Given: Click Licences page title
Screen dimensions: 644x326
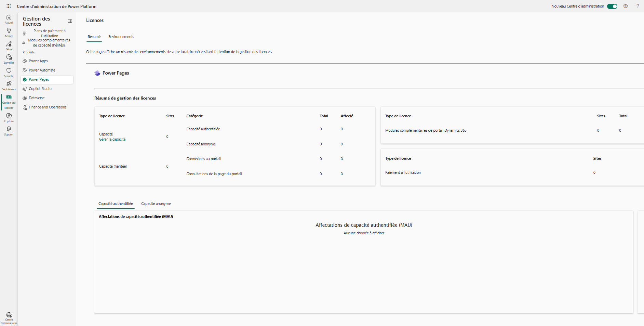Looking at the screenshot, I should coord(95,21).
